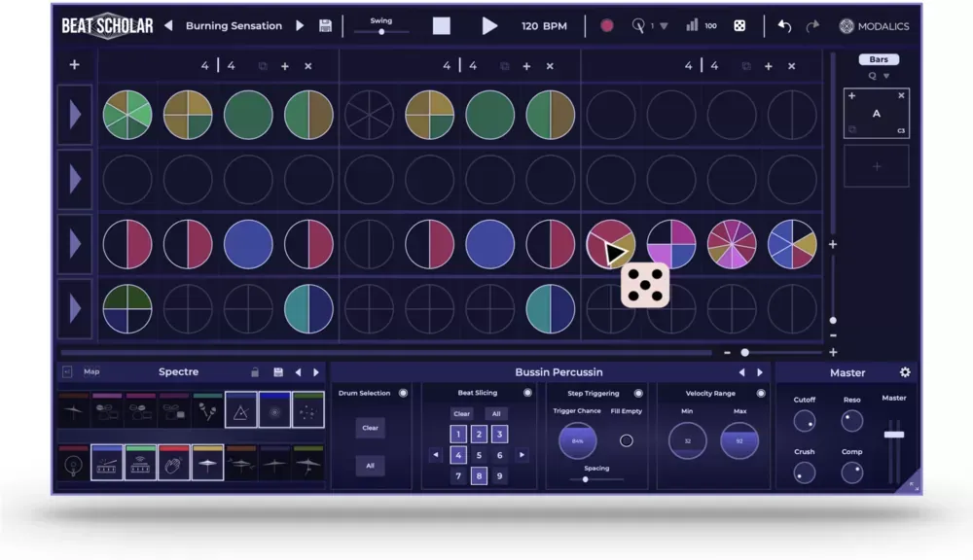This screenshot has width=973, height=560.
Task: Adjust the Spacing slider
Action: click(585, 478)
